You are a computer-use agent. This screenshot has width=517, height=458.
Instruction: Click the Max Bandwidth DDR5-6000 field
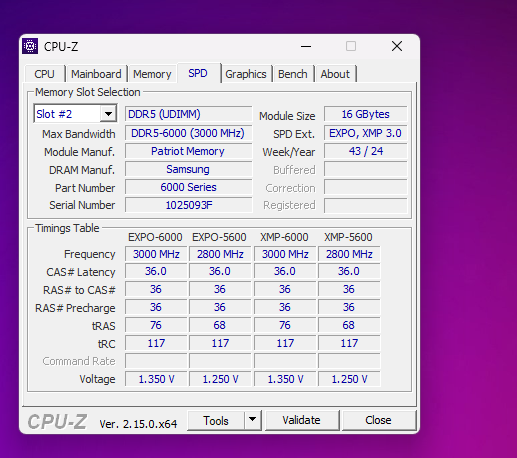click(189, 133)
